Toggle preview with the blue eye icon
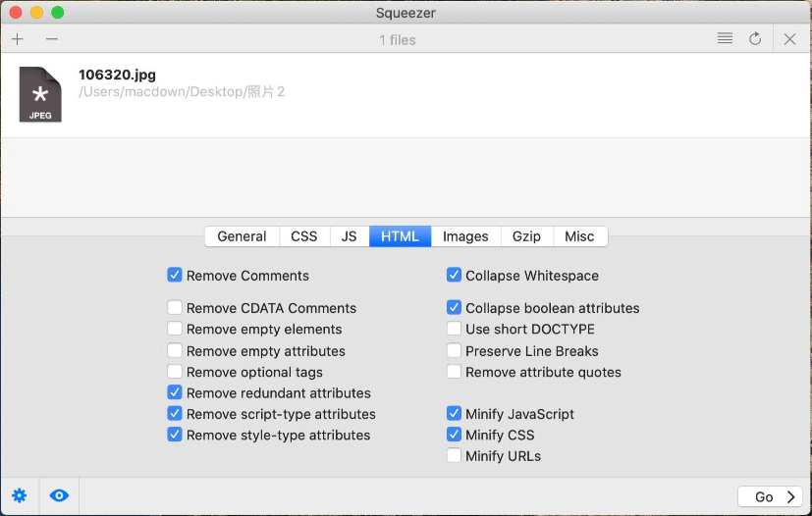 (59, 495)
